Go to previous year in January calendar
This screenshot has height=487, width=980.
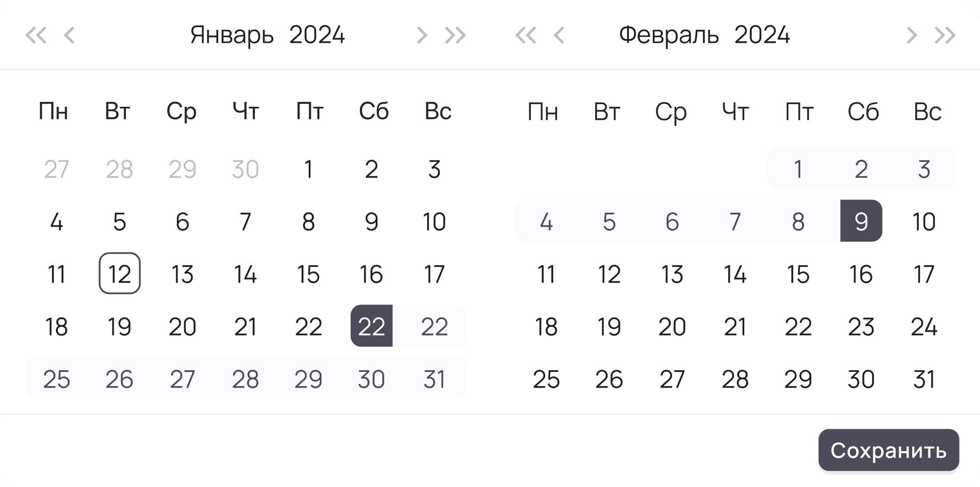tap(36, 35)
